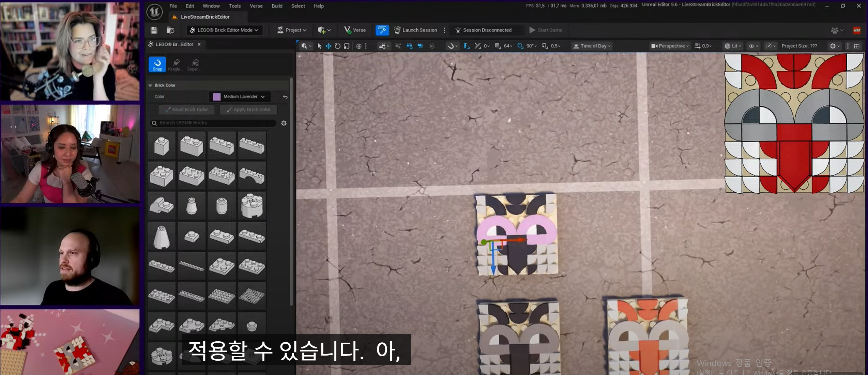This screenshot has width=868, height=375.
Task: Click the Verse compile button
Action: [x=355, y=30]
